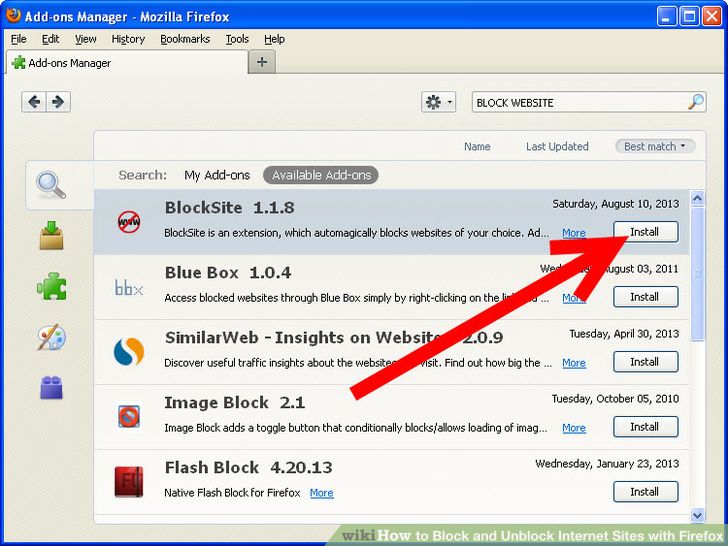This screenshot has height=546, width=728.
Task: Install the Blue Box 1.0.4 add-on
Action: pos(645,297)
